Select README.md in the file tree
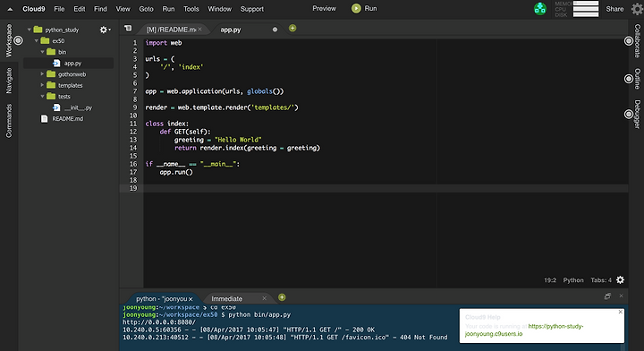Screen dimensions: 644x351 pyautogui.click(x=68, y=118)
